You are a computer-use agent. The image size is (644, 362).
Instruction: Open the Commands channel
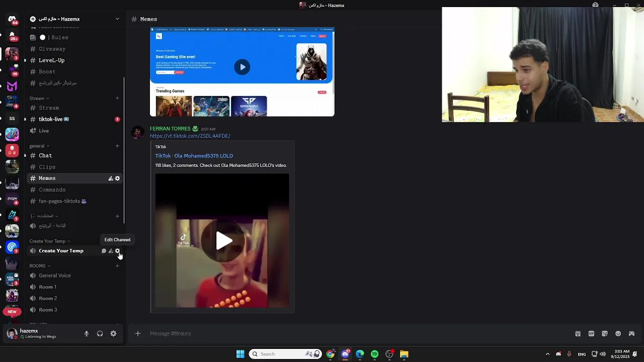click(x=74, y=190)
